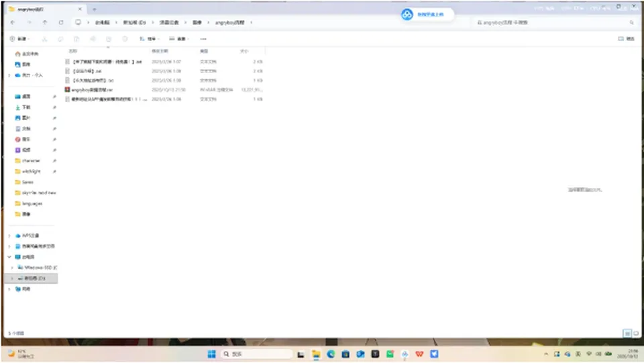Close the angryboy folder tab
644x363 pixels.
pyautogui.click(x=80, y=9)
